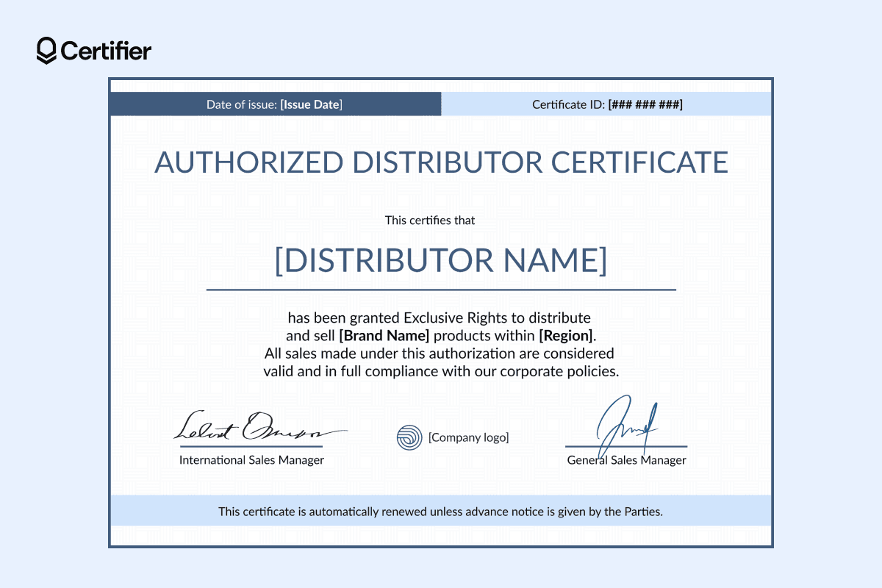The image size is (882, 588).
Task: Select the [Brand Name] placeholder in the body
Action: [385, 335]
